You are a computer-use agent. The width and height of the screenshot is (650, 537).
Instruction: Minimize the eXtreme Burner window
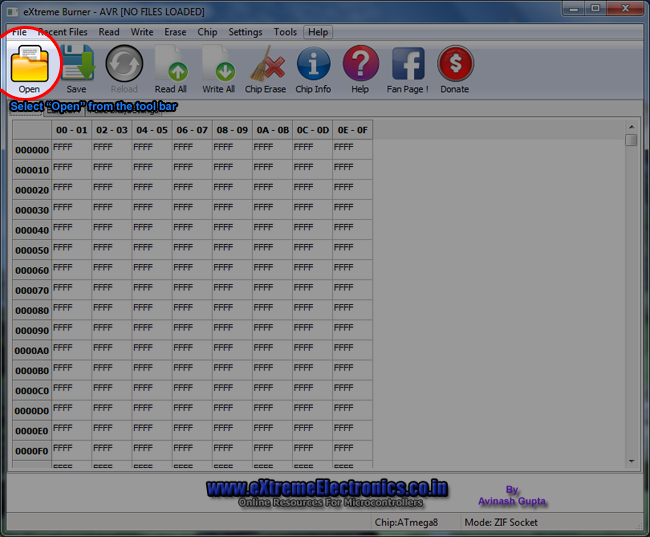(x=574, y=9)
